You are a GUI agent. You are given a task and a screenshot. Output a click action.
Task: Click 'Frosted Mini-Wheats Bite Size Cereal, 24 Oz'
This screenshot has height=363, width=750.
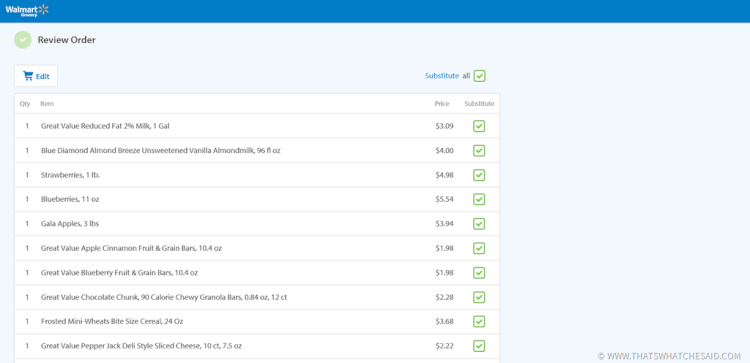112,321
